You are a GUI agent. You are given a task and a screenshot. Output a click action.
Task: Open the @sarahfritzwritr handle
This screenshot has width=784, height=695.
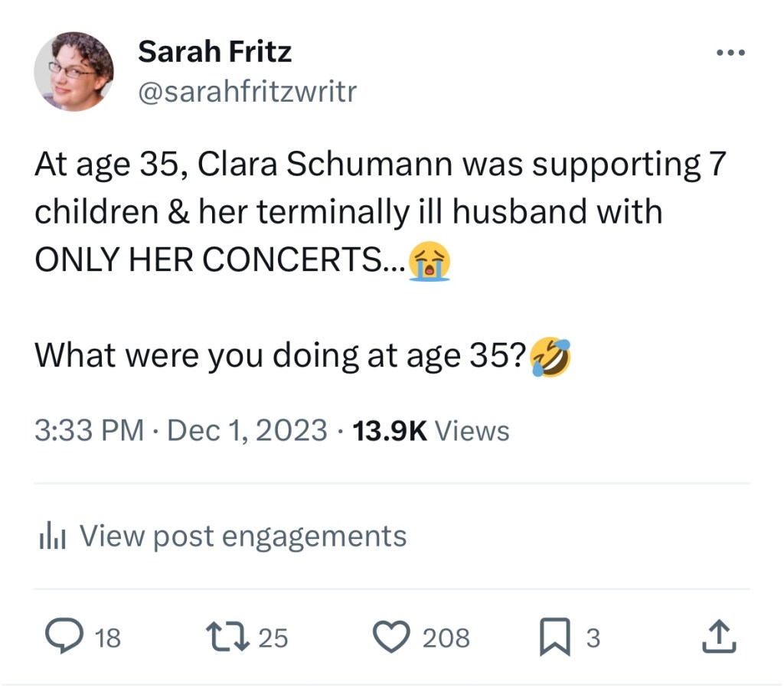pyautogui.click(x=247, y=93)
